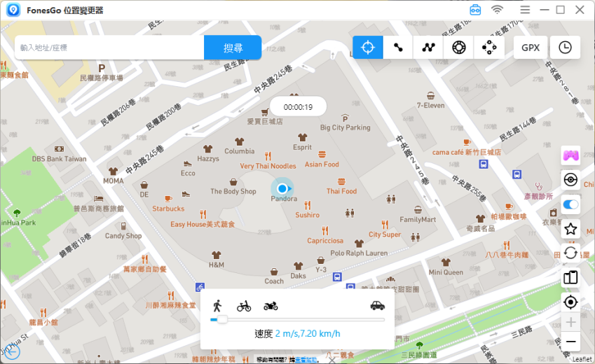Image resolution: width=595 pixels, height=364 pixels.
Task: Dismiss the help notice with X
Action: 331,360
